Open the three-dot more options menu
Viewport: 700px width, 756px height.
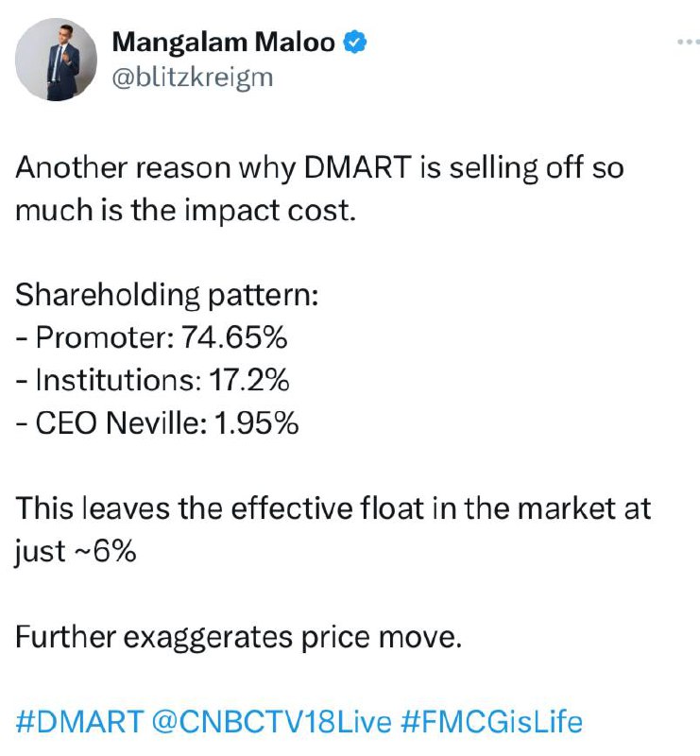click(x=689, y=42)
